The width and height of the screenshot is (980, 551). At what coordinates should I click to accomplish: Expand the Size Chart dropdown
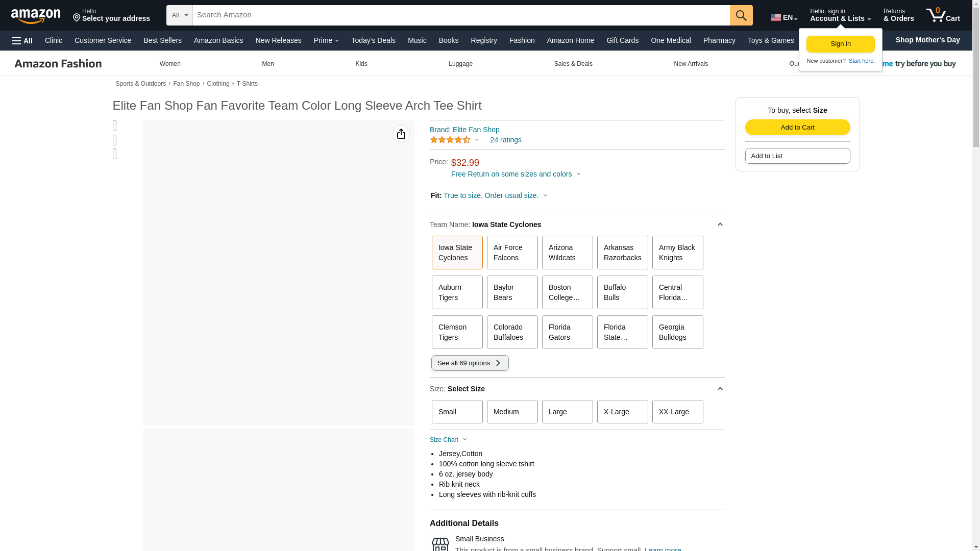[x=448, y=440]
